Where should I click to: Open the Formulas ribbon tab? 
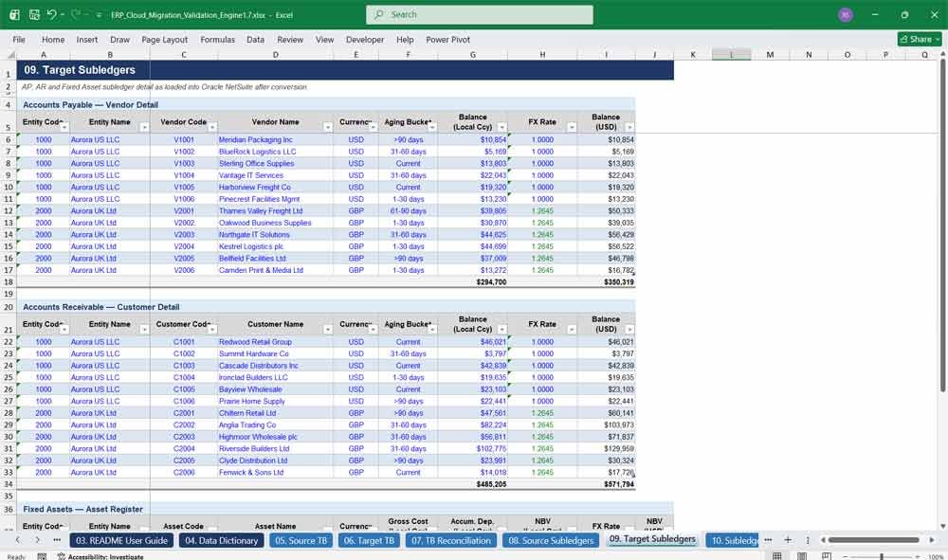pos(218,39)
